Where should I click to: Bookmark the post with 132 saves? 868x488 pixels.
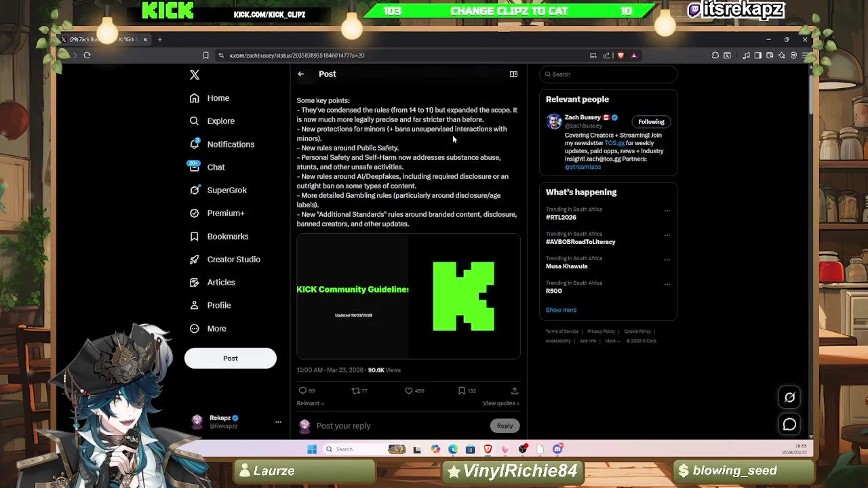tap(462, 390)
